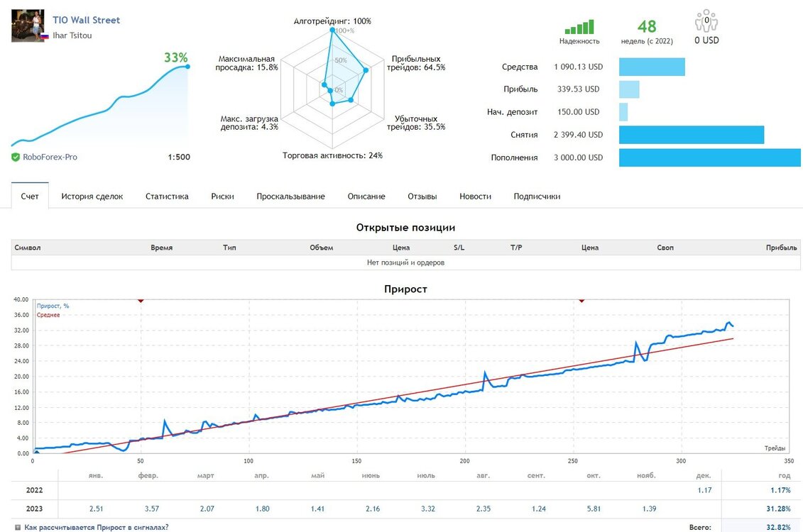
Task: Click the Прибыль column header in positions table
Action: click(x=782, y=248)
